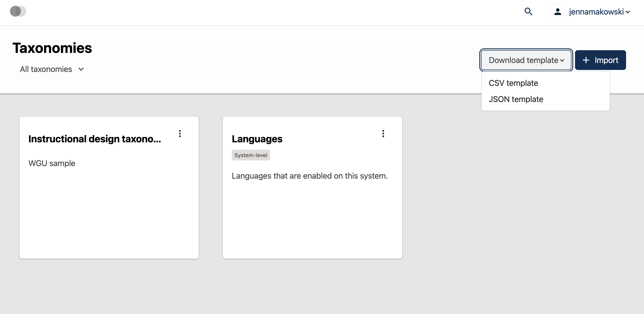Viewport: 644px width, 314px height.
Task: Click the WGU sample description text
Action: click(x=52, y=163)
